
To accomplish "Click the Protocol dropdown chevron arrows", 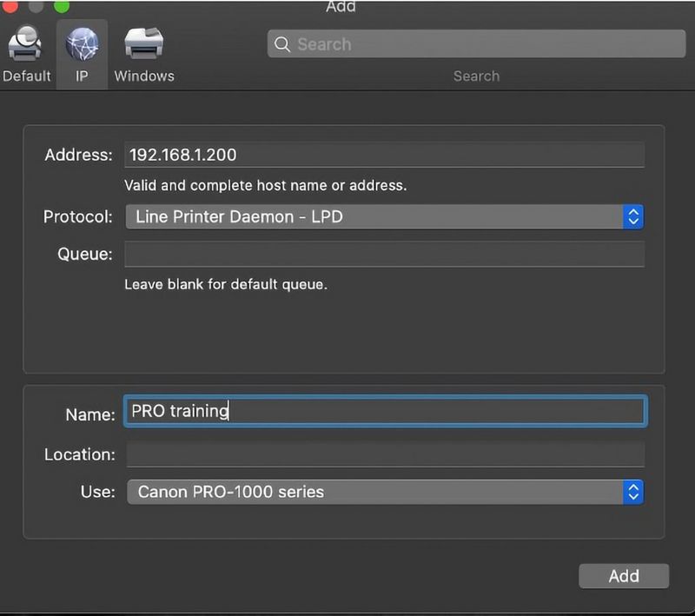I will coord(633,216).
